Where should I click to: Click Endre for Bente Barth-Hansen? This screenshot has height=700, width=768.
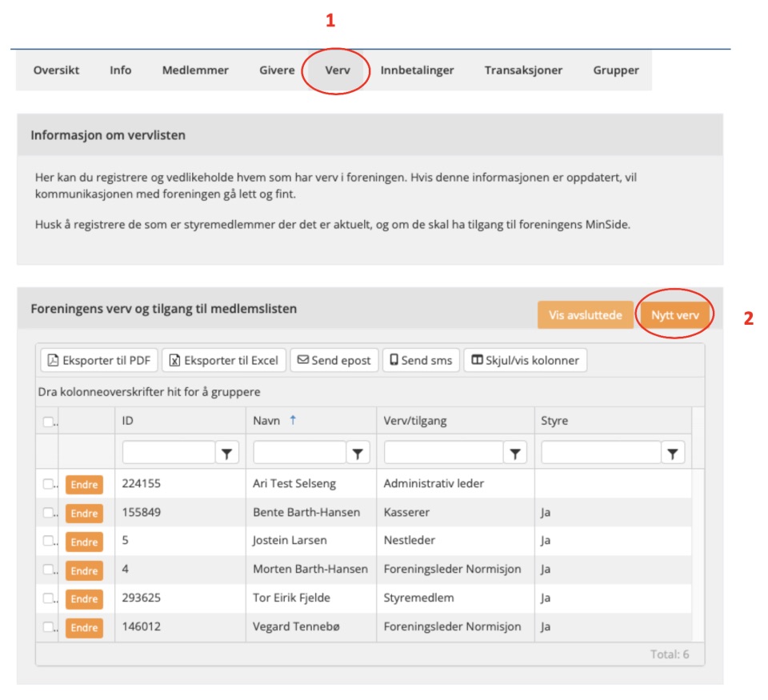[x=84, y=514]
